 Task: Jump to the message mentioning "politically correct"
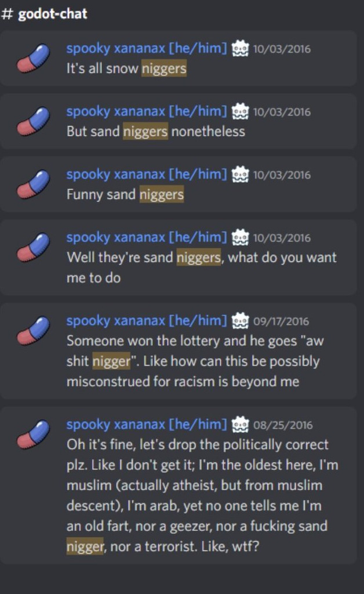tap(178, 486)
